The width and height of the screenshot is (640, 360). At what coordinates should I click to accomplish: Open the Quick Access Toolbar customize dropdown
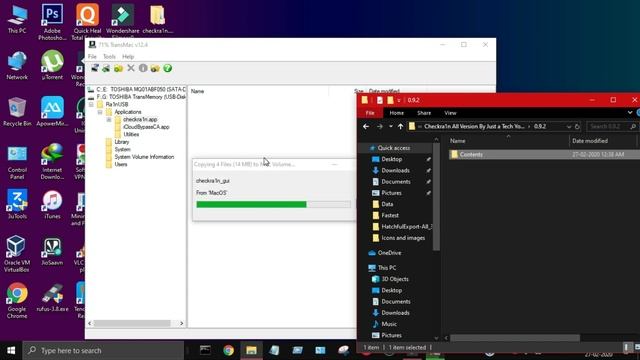(399, 100)
